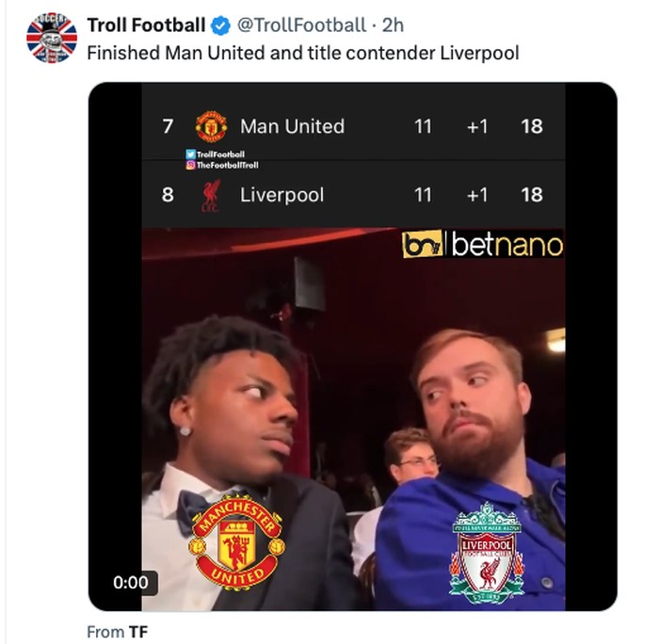The height and width of the screenshot is (644, 659).
Task: Open the Troll Football display name link
Action: coord(146,25)
